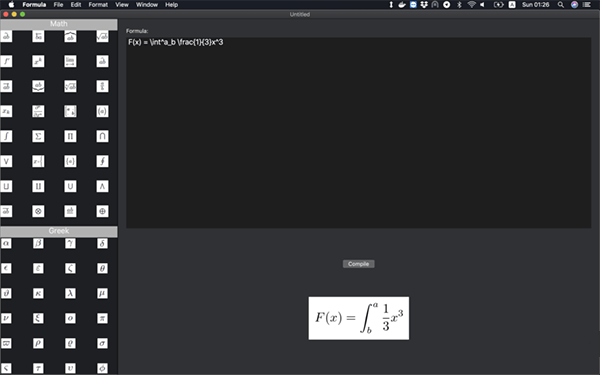Open Notification Center from menu bar
Viewport: 600px width, 375px height.
point(587,5)
